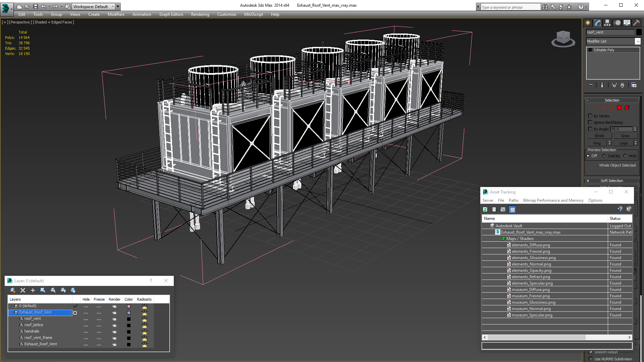Open the Motion panel tab
644x362 pixels.
pyautogui.click(x=618, y=23)
